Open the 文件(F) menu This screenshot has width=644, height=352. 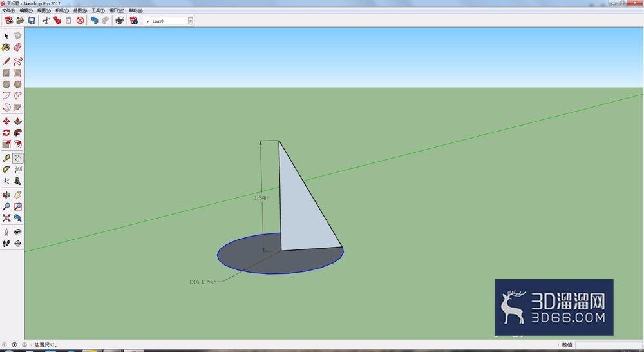(x=8, y=11)
